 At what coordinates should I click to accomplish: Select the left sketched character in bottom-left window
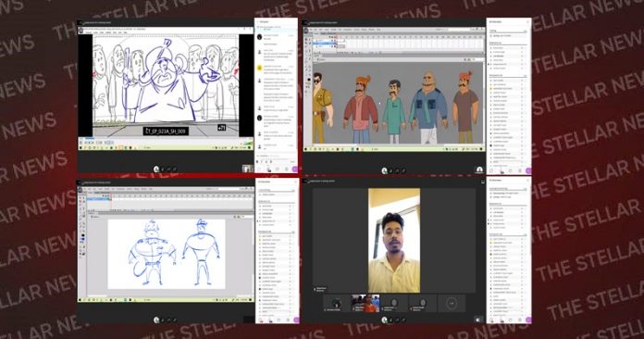(153, 253)
